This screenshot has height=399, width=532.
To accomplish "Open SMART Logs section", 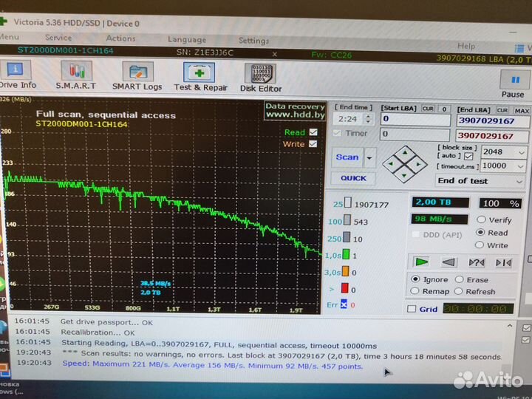I will pyautogui.click(x=137, y=76).
